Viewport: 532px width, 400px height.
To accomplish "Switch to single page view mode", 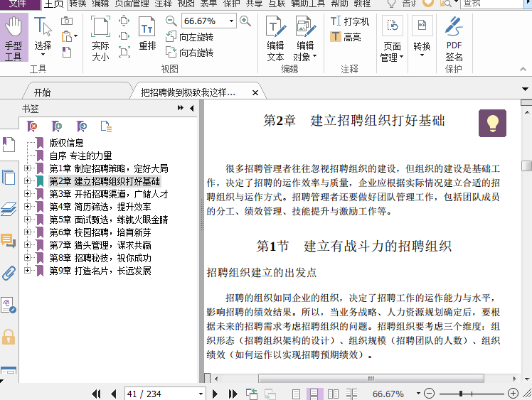I will click(296, 394).
